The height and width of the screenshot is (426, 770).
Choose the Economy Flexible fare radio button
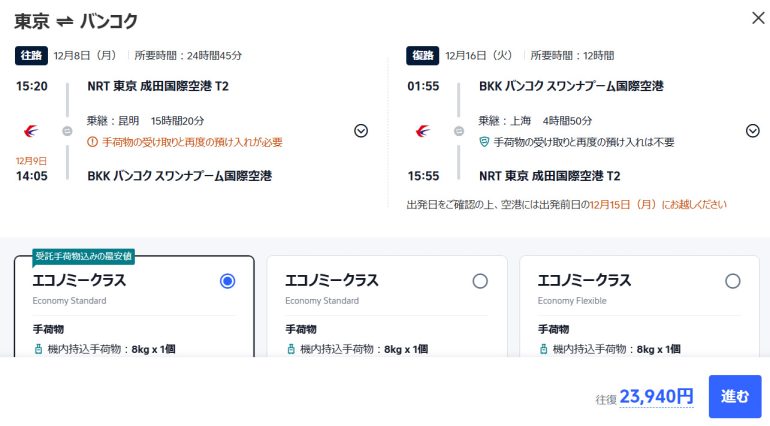(733, 281)
